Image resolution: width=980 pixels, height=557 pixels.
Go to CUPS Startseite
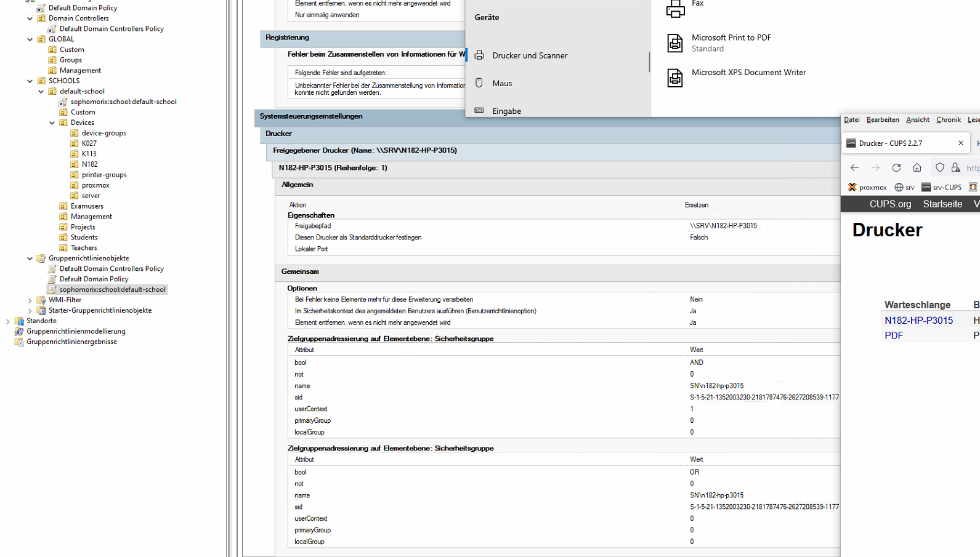[x=942, y=204]
